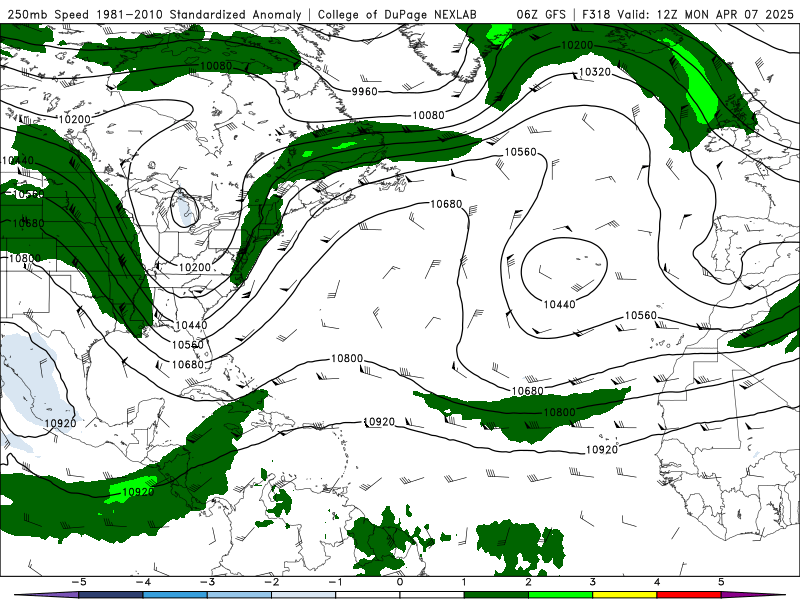Click the colorbar tick label 0

400,582
